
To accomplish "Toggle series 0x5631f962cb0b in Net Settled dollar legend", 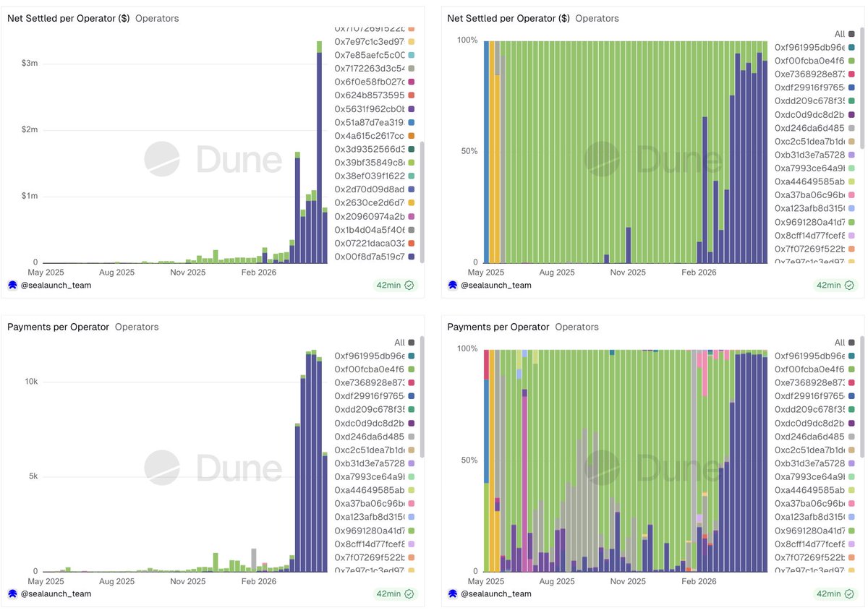I will point(374,108).
